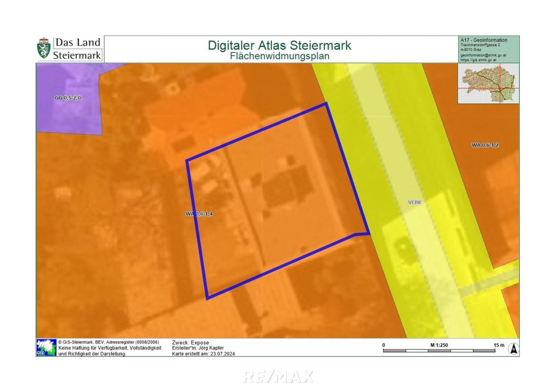Click the '15 m' scale bar label
The image size is (555, 392).
pos(499,345)
